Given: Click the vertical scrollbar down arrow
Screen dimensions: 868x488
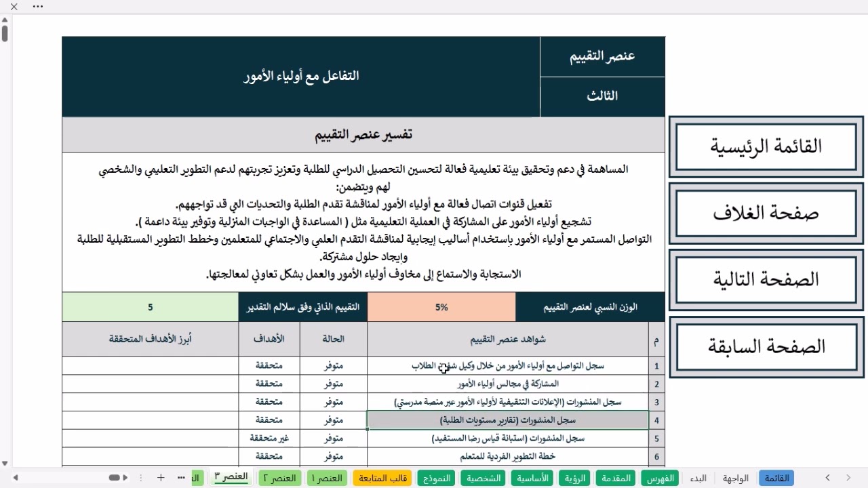Looking at the screenshot, I should (5, 463).
